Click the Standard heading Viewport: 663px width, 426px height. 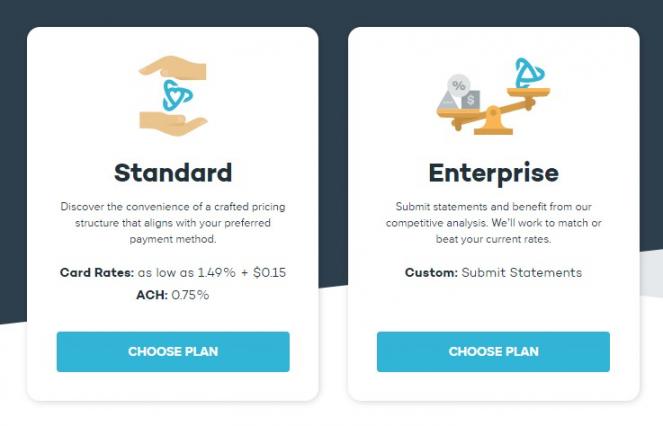point(173,172)
